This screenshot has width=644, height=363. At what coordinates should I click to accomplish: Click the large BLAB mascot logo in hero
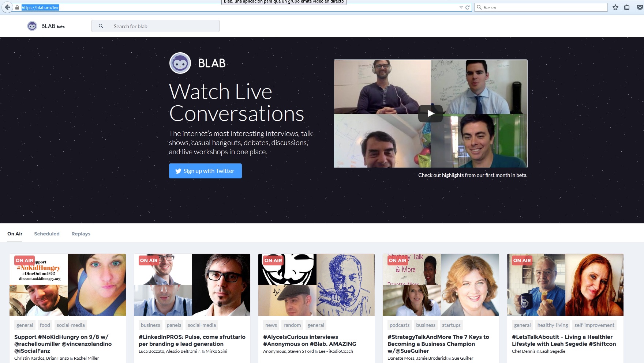coord(180,63)
